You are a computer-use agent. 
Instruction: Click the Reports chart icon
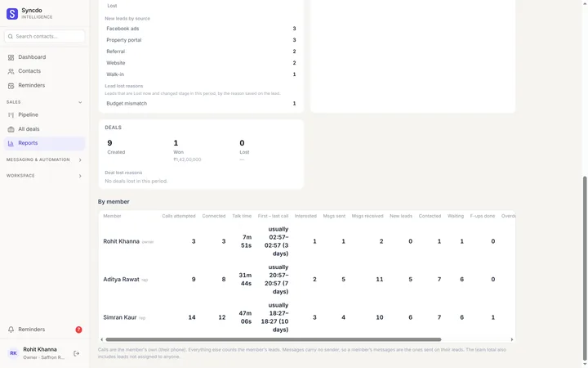[11, 143]
